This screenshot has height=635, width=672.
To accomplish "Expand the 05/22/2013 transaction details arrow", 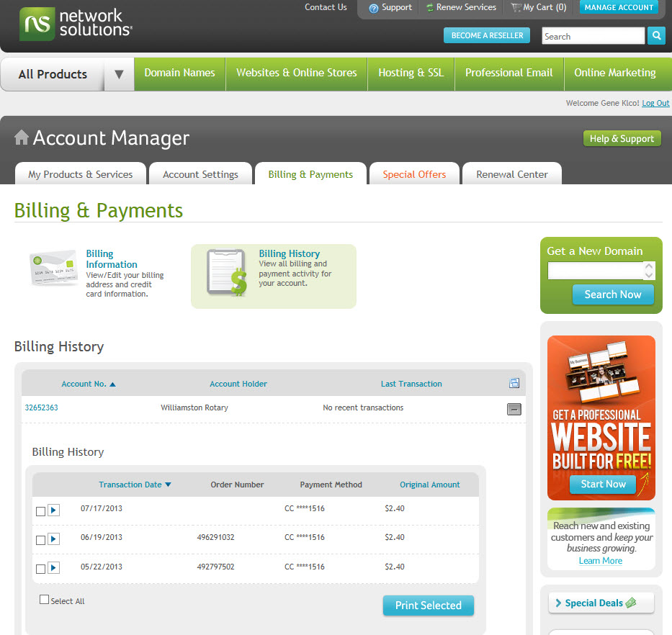I will 53,568.
